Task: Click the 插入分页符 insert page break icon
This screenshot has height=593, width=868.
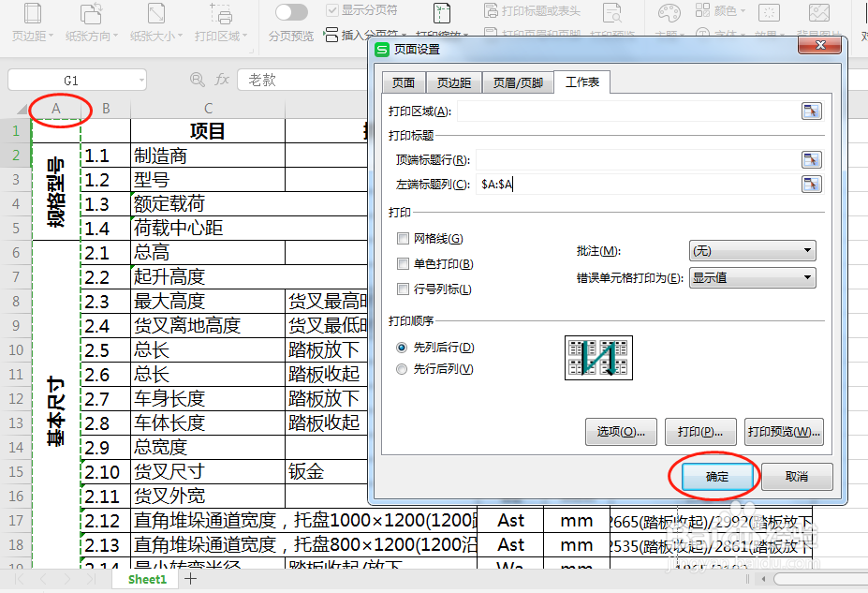Action: click(x=332, y=35)
